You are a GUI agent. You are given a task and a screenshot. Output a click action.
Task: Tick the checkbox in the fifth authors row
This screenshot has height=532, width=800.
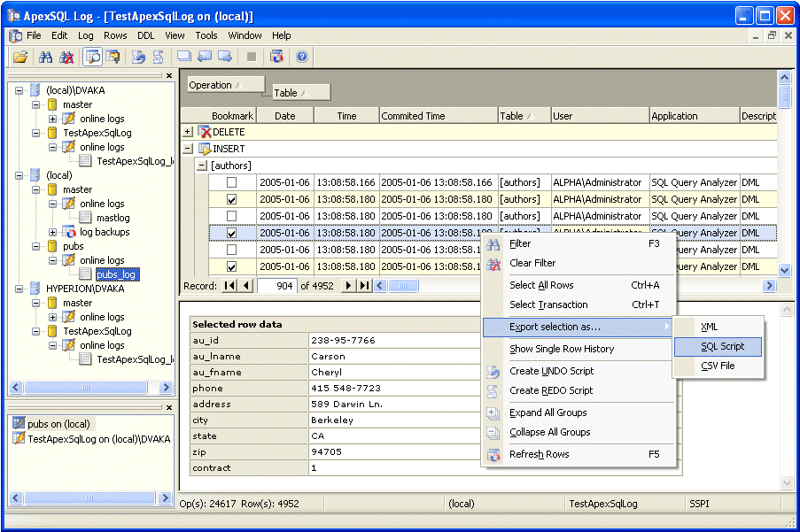(231, 250)
